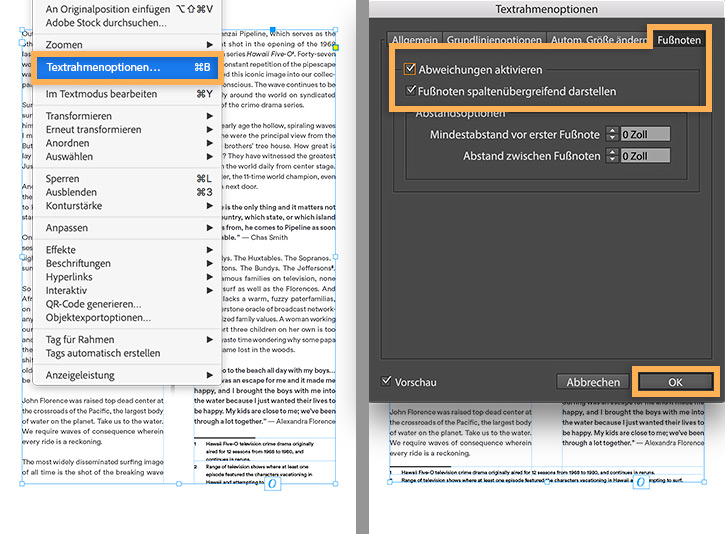
Task: Toggle Fußnoten spaltenübergreifend darstellen checkbox
Action: tap(411, 91)
